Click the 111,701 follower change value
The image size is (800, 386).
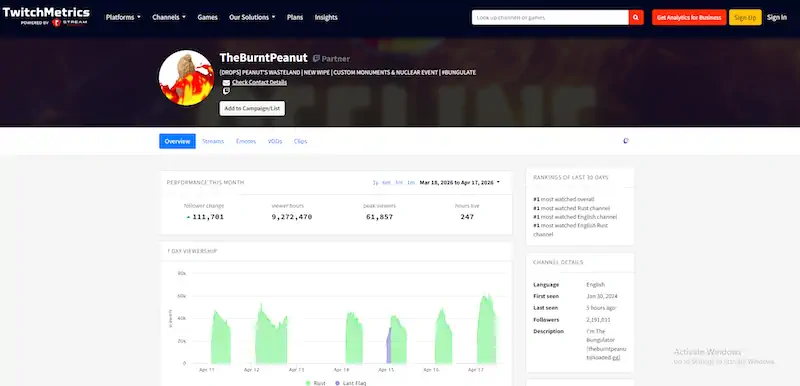pyautogui.click(x=208, y=217)
